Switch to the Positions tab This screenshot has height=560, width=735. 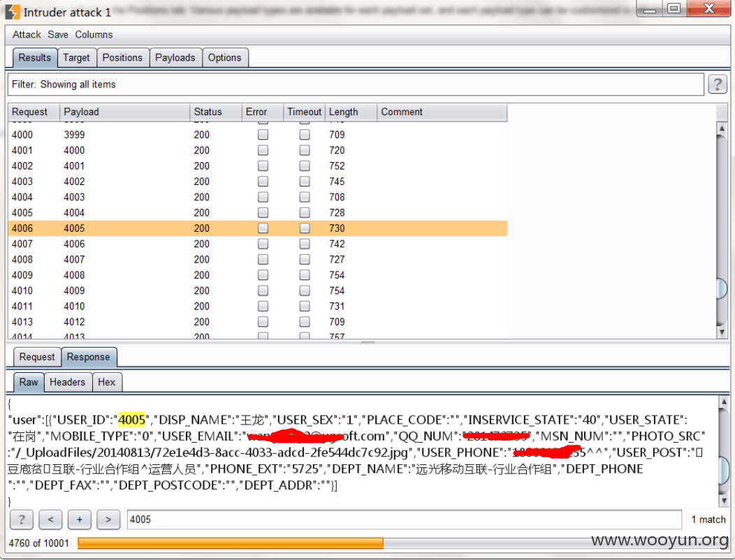122,58
